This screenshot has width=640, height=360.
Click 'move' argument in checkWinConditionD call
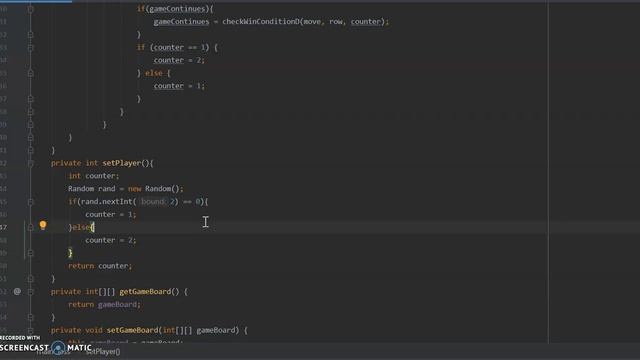pyautogui.click(x=312, y=22)
